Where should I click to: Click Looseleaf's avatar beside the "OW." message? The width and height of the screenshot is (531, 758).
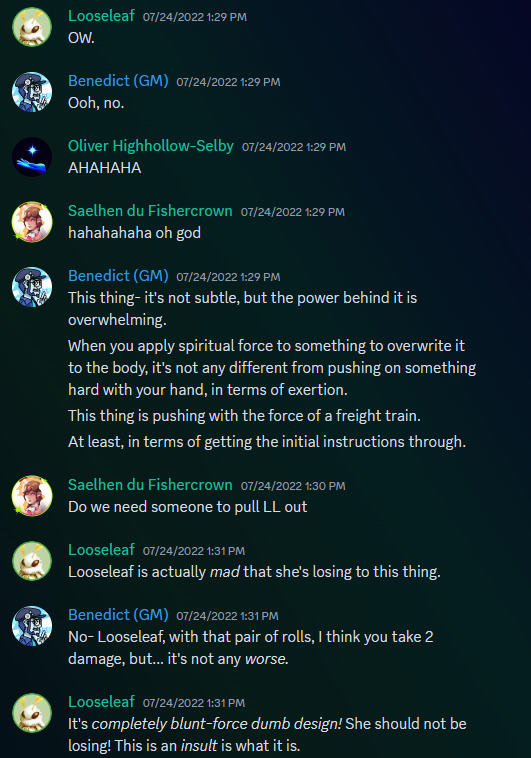[32, 27]
